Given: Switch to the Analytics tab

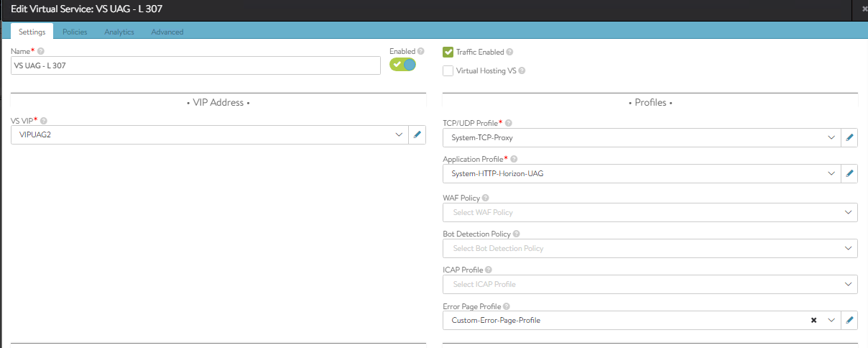Looking at the screenshot, I should tap(119, 32).
